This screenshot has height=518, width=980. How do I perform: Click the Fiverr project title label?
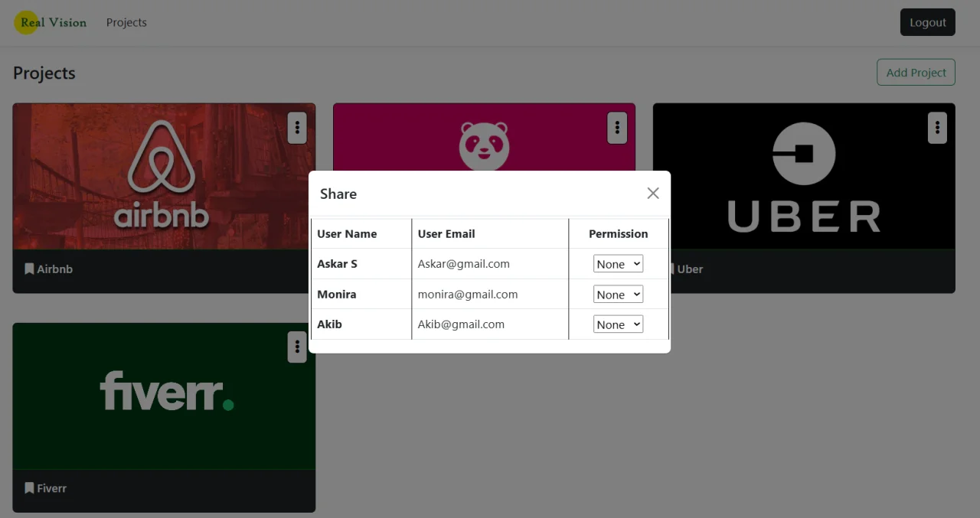(x=52, y=488)
